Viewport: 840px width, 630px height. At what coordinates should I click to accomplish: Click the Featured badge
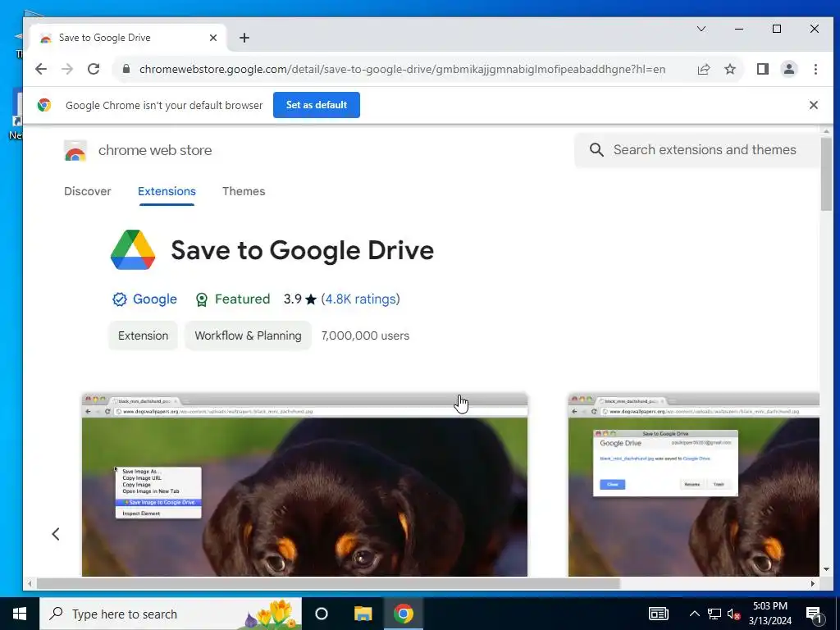coord(232,299)
